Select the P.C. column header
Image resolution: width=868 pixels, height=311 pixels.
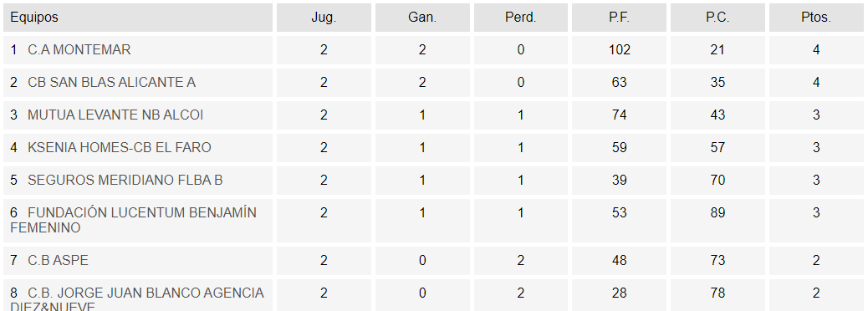(717, 18)
